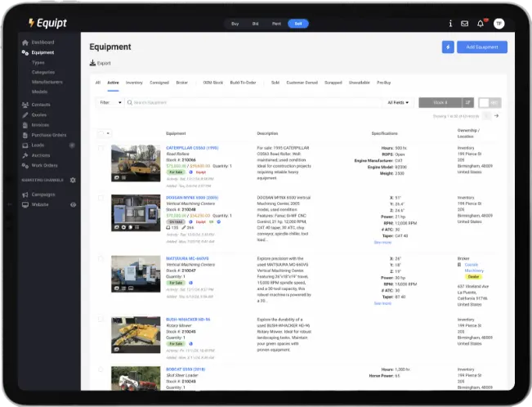This screenshot has height=407, width=532.
Task: Open the TF user avatar
Action: pos(498,24)
